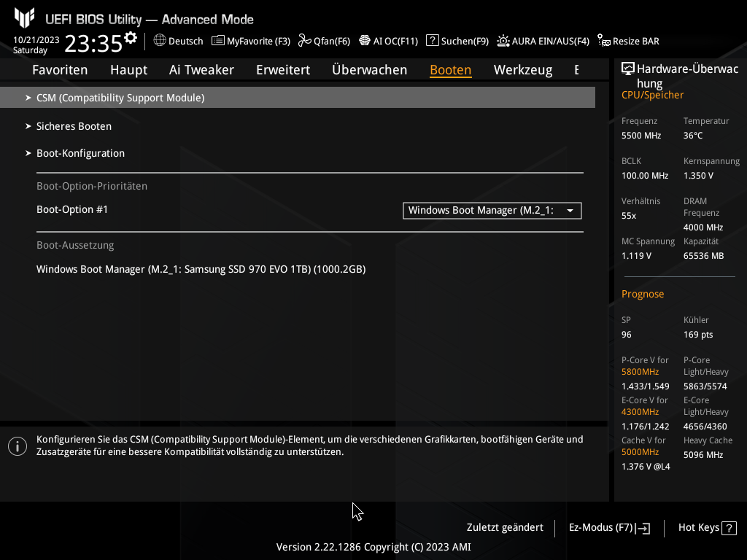Image resolution: width=747 pixels, height=560 pixels.
Task: Expand the Boot-Konfiguration submenu
Action: pyautogui.click(x=80, y=153)
